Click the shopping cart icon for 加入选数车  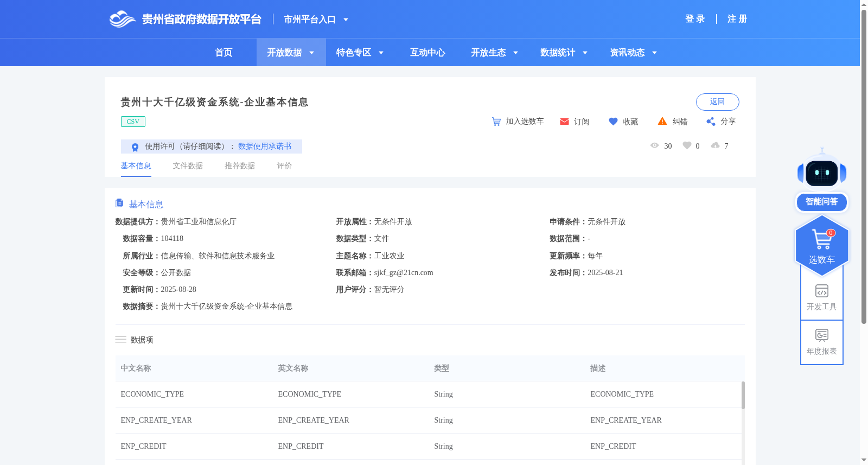tap(496, 122)
